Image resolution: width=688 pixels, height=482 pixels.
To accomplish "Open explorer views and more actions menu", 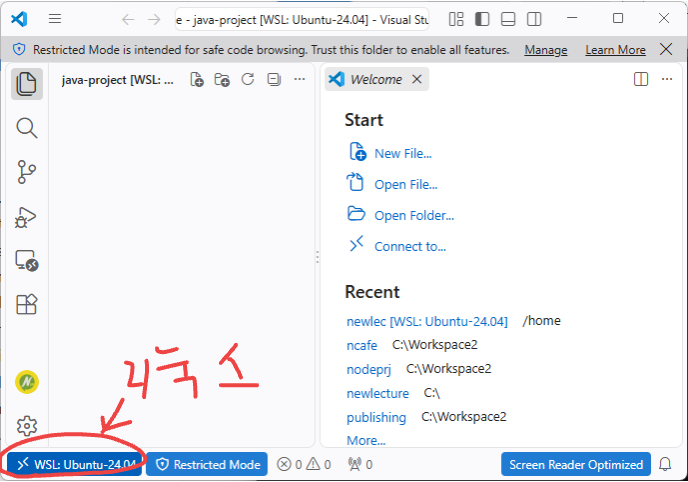I will tap(300, 79).
